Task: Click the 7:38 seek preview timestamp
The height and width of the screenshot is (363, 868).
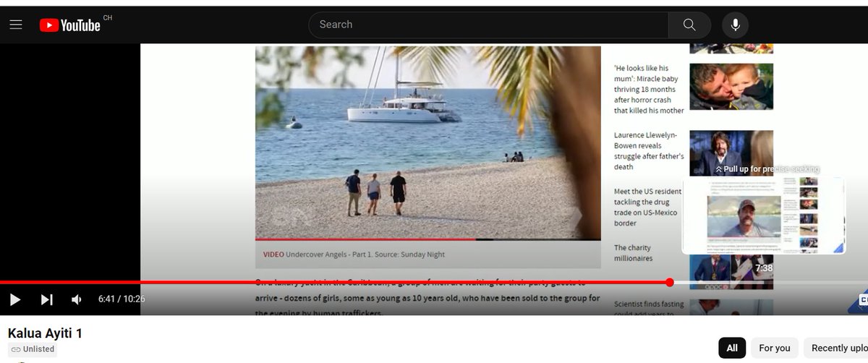Action: (x=764, y=268)
